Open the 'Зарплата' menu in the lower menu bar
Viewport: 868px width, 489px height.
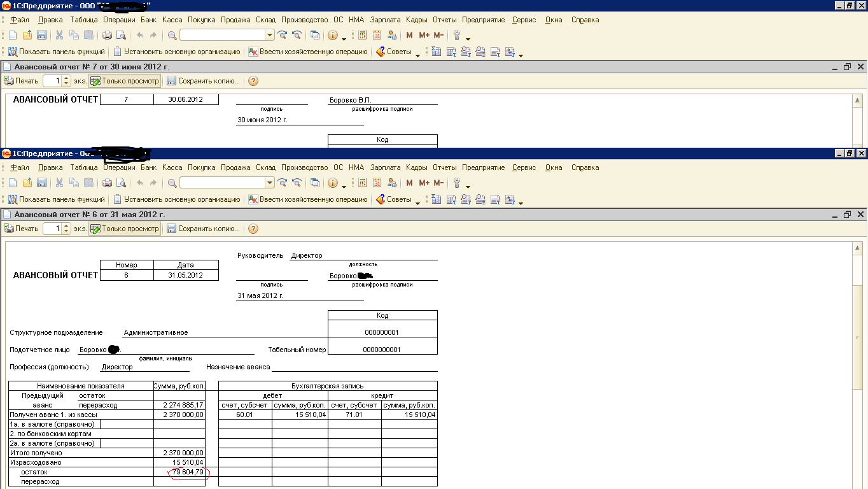[x=385, y=167]
